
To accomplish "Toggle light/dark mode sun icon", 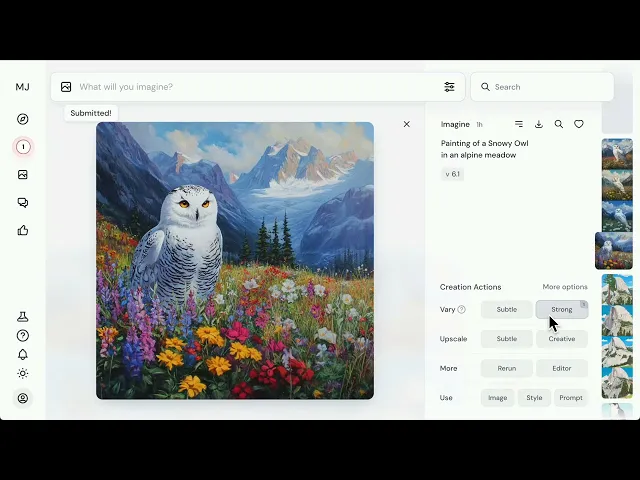I will pyautogui.click(x=23, y=373).
